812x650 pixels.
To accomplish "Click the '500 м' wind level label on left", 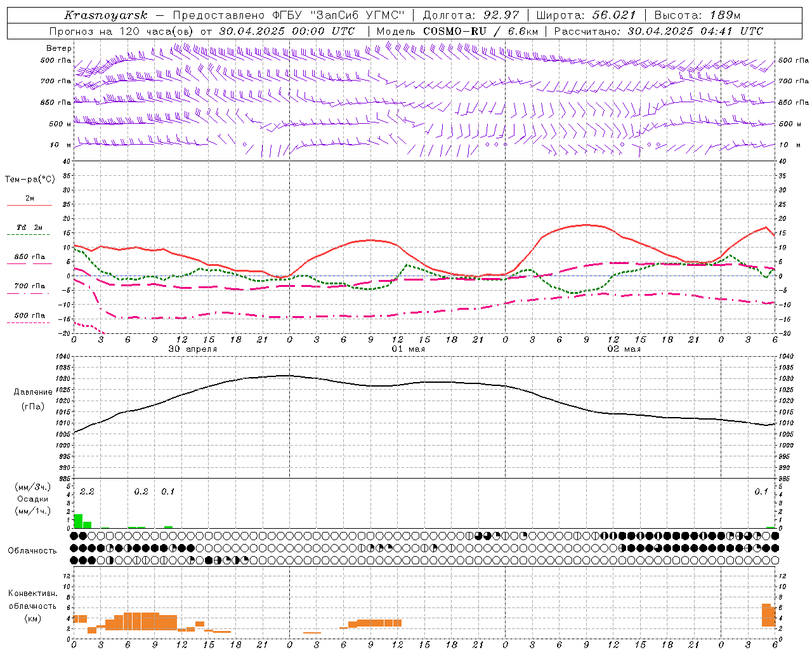I will 60,124.
